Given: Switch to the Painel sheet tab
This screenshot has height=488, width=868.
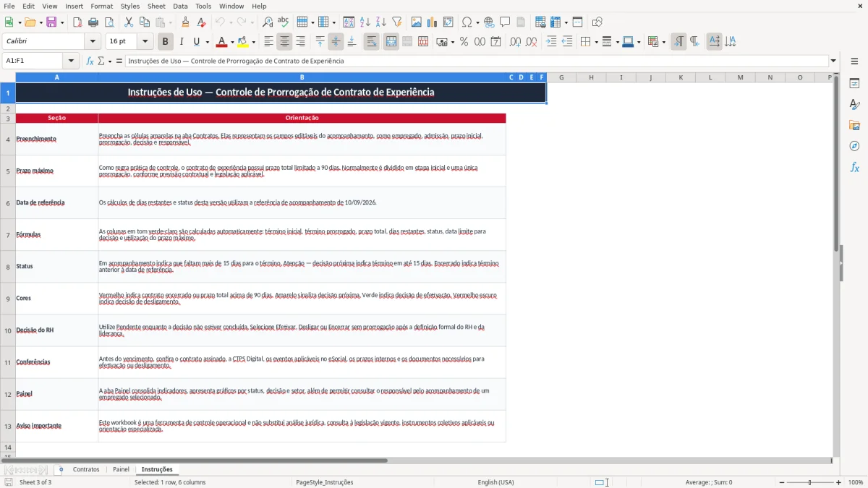Looking at the screenshot, I should [121, 470].
